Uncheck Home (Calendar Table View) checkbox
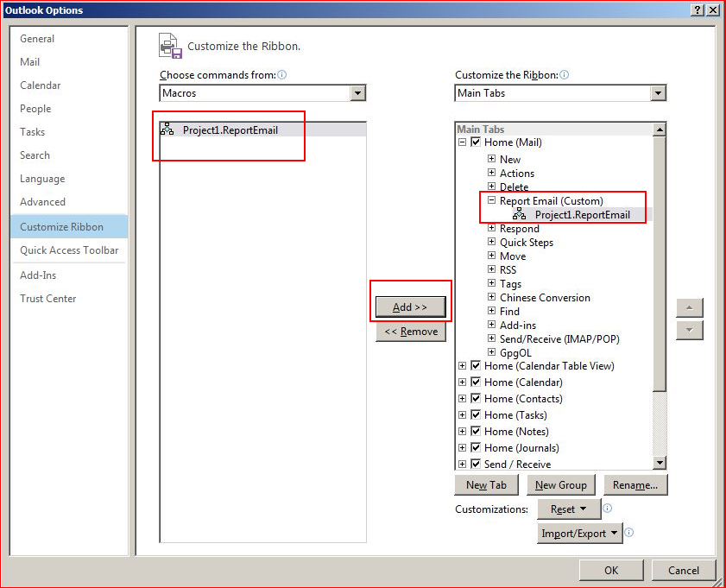This screenshot has width=726, height=588. [476, 365]
